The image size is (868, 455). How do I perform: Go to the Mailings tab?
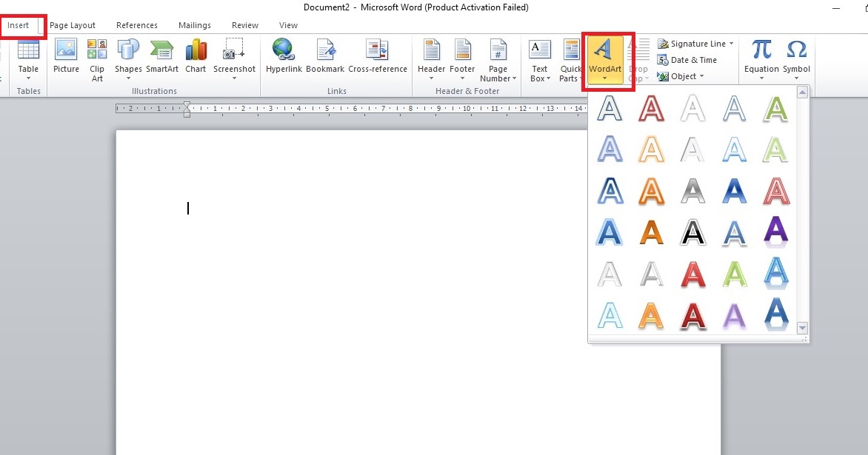coord(194,25)
